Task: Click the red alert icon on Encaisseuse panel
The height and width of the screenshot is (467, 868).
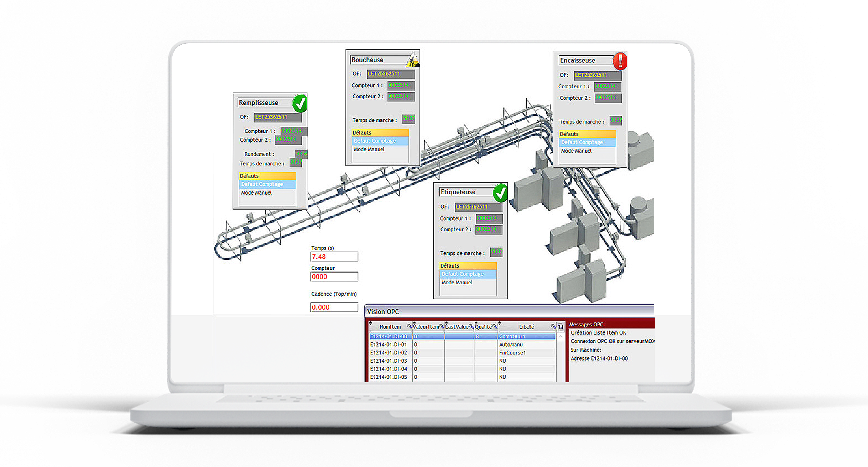Action: coord(620,61)
